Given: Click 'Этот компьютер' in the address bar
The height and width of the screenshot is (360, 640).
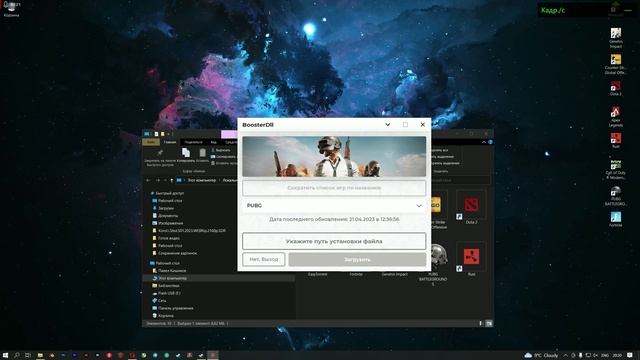Looking at the screenshot, I should pyautogui.click(x=202, y=180).
